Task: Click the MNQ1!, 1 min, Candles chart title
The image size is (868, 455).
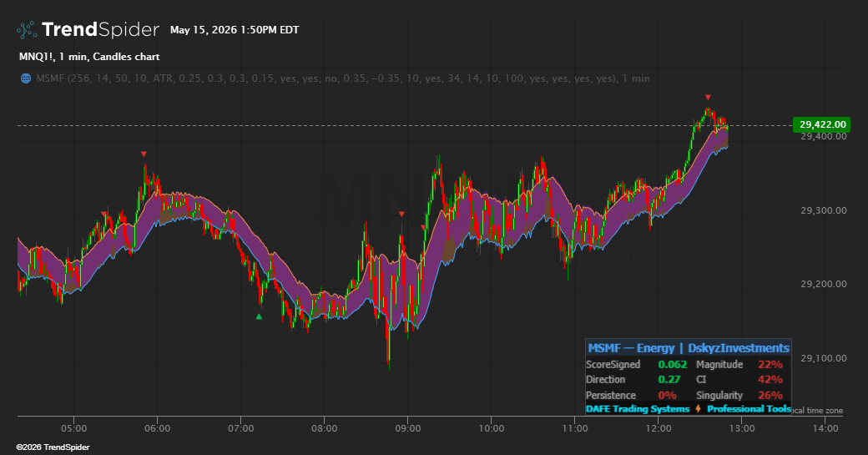Action: tap(89, 57)
